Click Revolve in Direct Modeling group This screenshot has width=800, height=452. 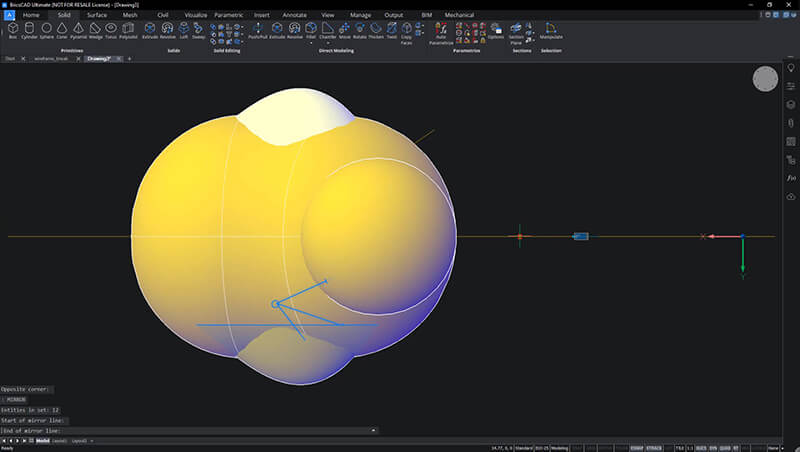[x=294, y=30]
